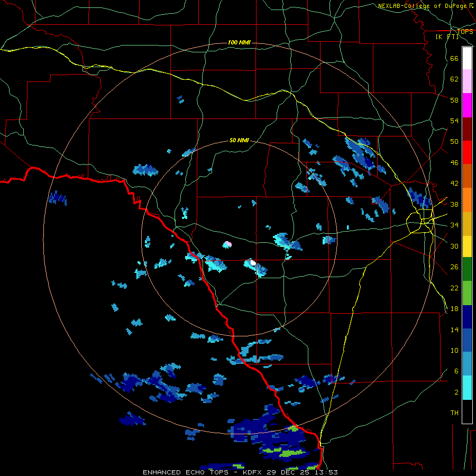
Task: Click the KDFX radar site identifier
Action: 253,472
